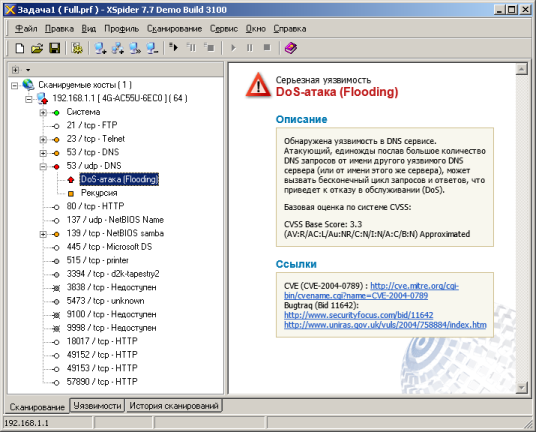Expand the 139 / tcp - NetBIOS samba node

(x=43, y=234)
